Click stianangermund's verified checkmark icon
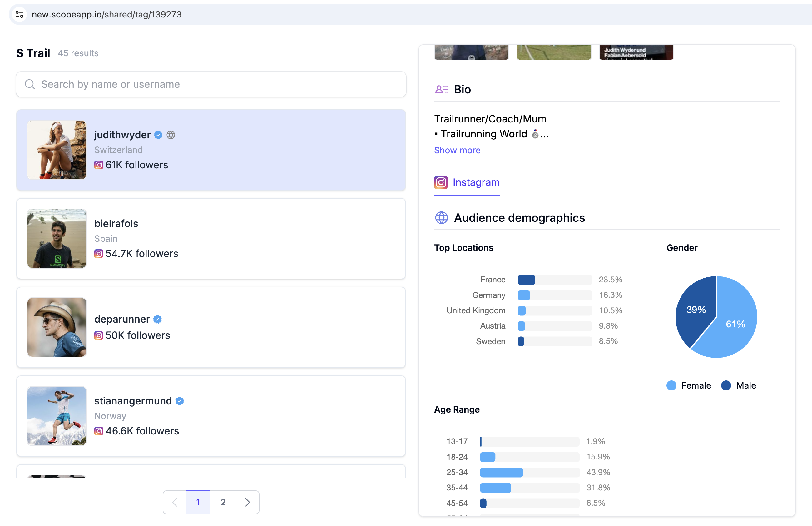This screenshot has width=812, height=526. click(x=180, y=401)
